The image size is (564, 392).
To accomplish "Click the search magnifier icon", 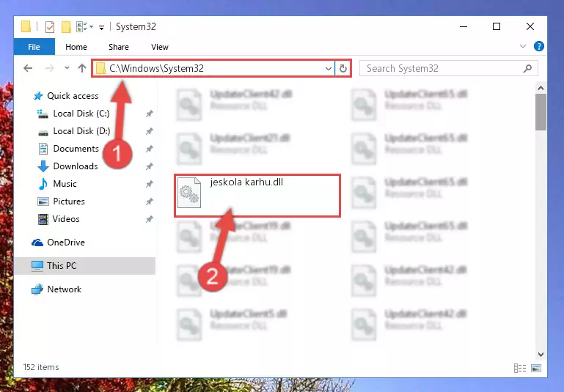I will click(x=527, y=68).
